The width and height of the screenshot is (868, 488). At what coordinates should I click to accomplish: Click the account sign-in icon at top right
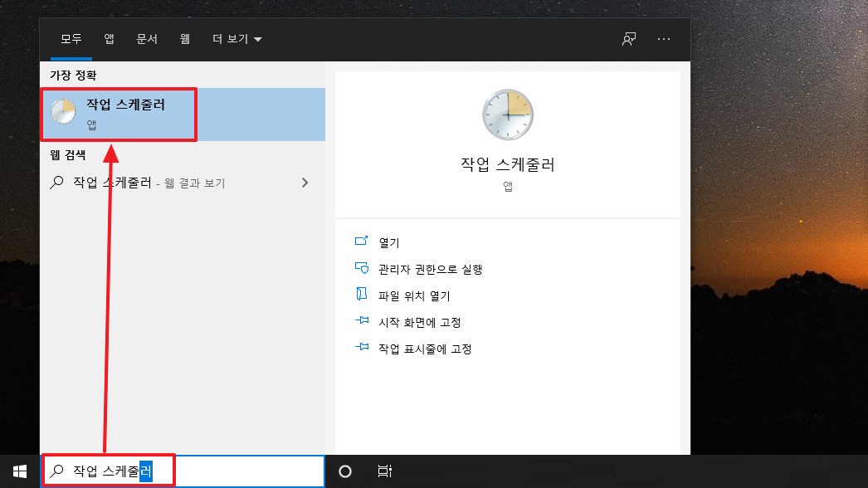point(629,38)
